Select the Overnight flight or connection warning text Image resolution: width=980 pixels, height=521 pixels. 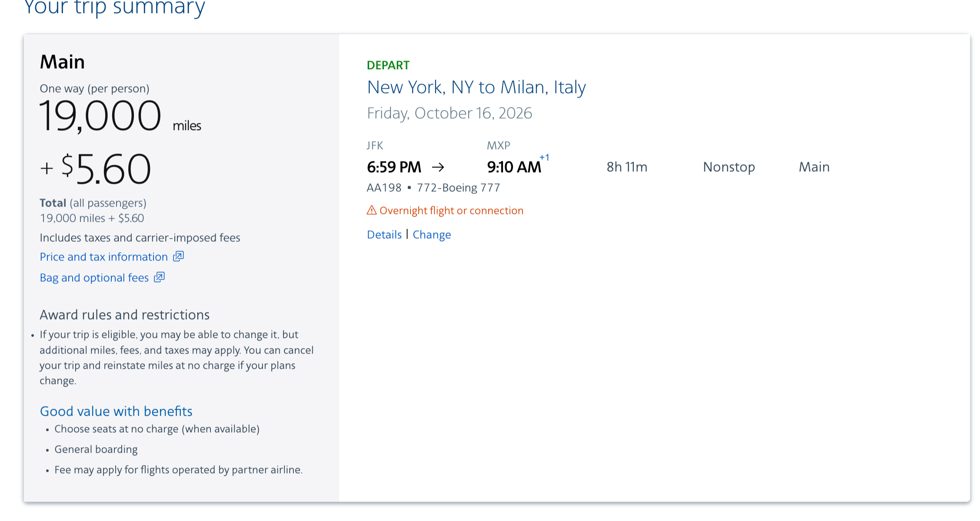tap(451, 210)
